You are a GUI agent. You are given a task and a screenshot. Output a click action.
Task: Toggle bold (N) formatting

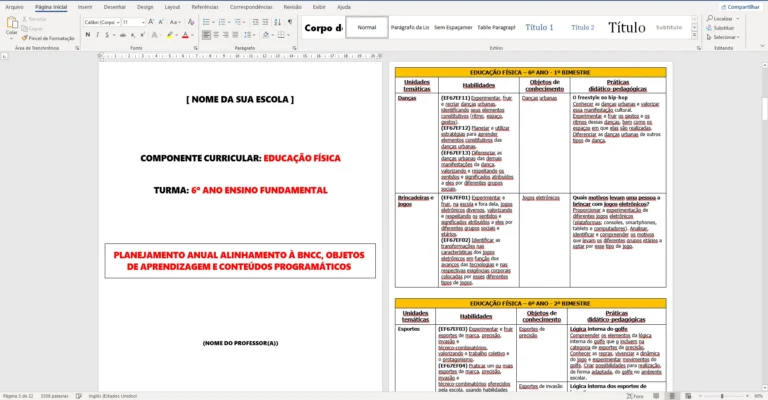coord(88,35)
